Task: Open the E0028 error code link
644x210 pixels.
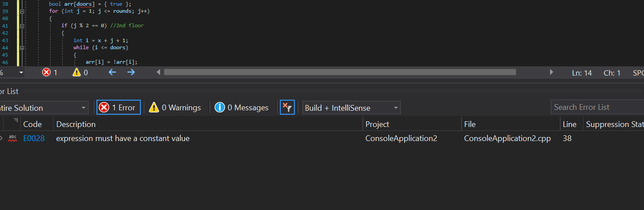Action: point(34,138)
